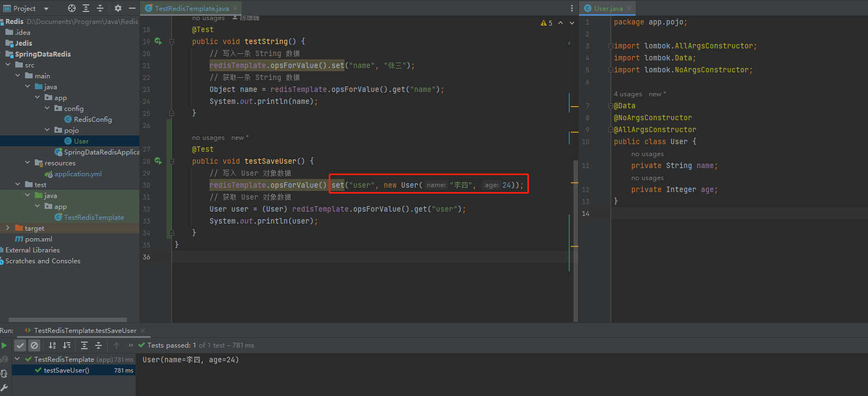Image resolution: width=868 pixels, height=396 pixels.
Task: Rerun tests with green play button
Action: tap(4, 345)
